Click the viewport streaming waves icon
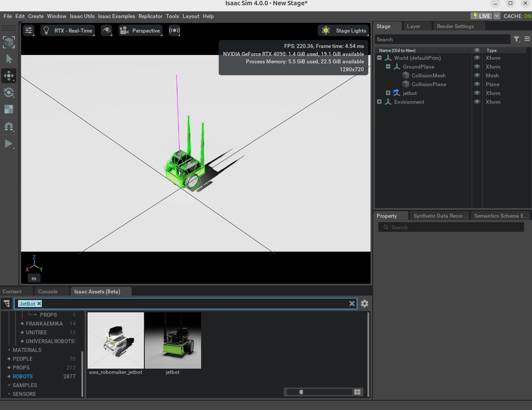This screenshot has width=532, height=410. point(175,30)
